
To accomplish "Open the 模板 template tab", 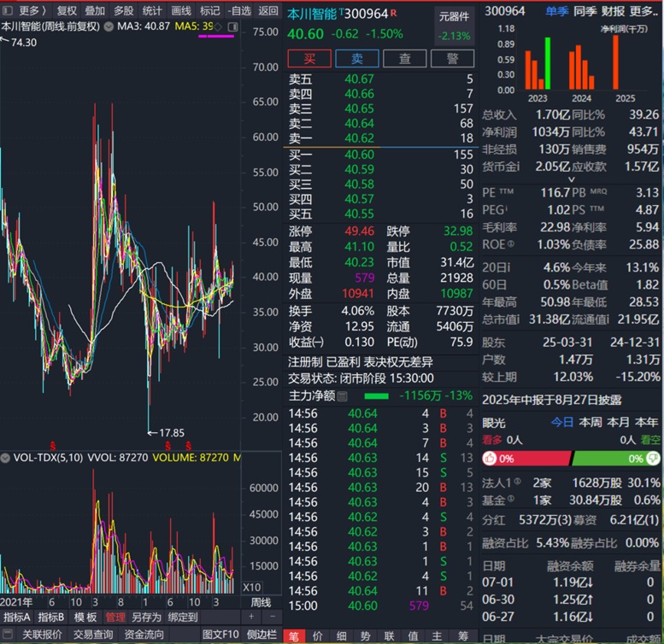I will coord(85,618).
